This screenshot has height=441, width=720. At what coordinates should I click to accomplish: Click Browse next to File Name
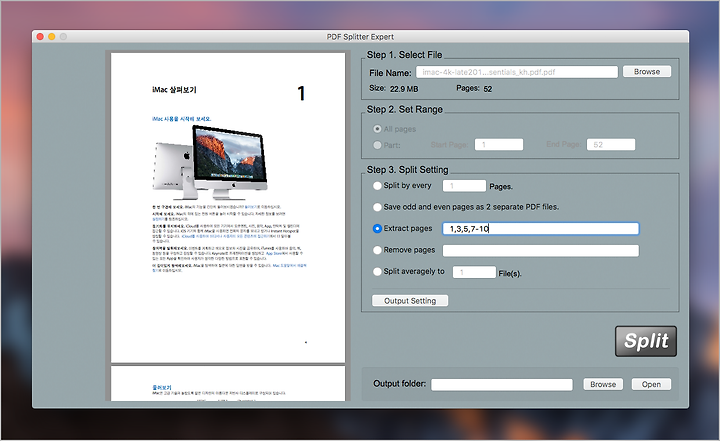pyautogui.click(x=647, y=72)
